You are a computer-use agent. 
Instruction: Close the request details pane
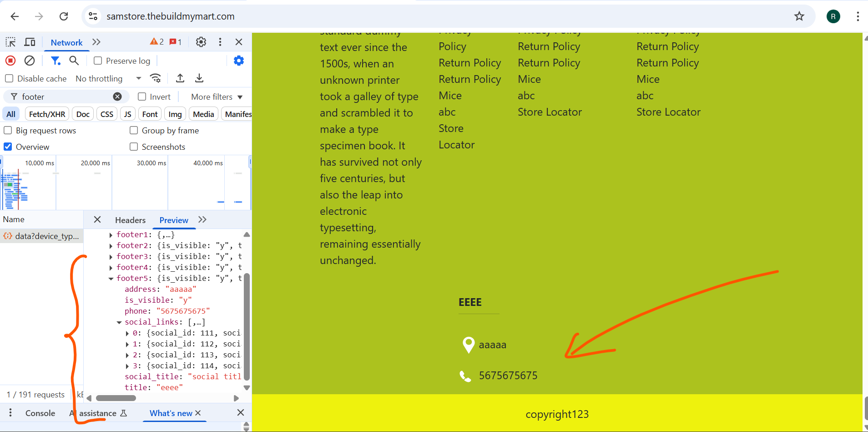pyautogui.click(x=97, y=219)
